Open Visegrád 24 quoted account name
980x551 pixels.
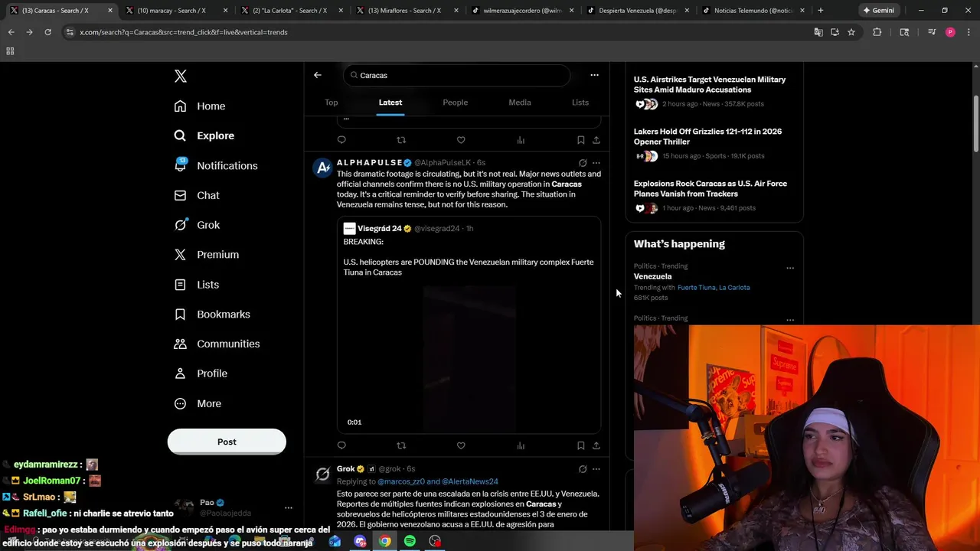tap(380, 228)
